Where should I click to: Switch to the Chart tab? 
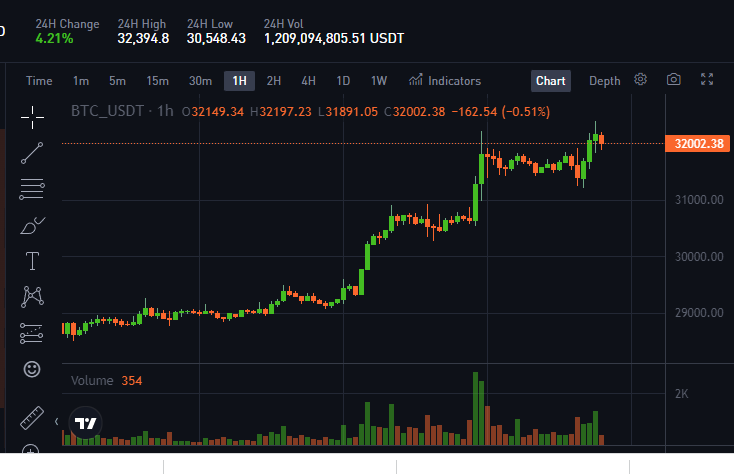(550, 81)
